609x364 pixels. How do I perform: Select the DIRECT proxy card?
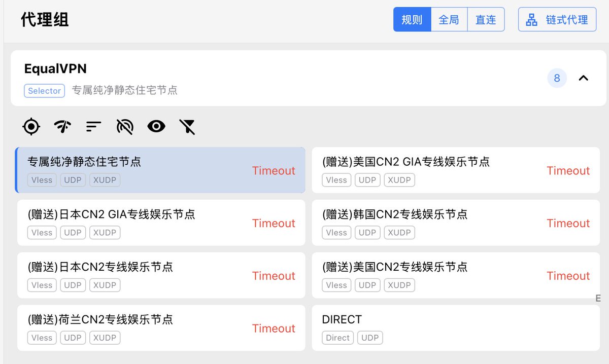456,328
